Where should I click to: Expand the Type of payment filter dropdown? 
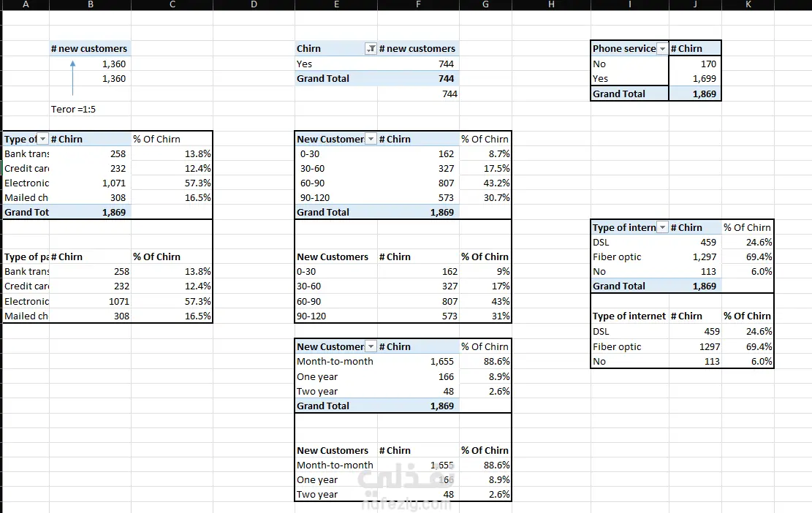tap(43, 140)
